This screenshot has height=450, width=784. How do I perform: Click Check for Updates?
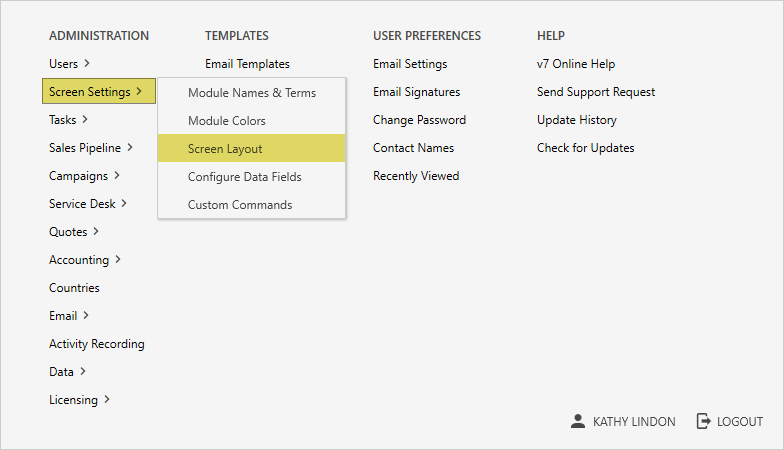[x=585, y=148]
